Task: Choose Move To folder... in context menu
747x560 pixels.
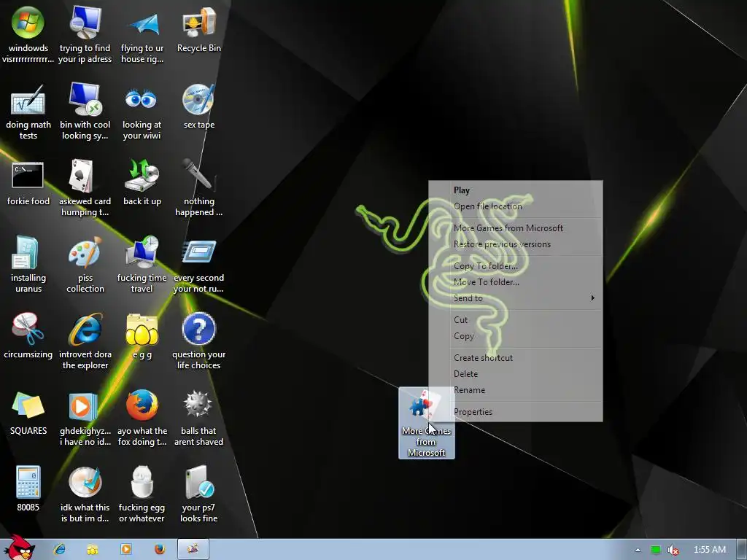Action: [x=516, y=282]
